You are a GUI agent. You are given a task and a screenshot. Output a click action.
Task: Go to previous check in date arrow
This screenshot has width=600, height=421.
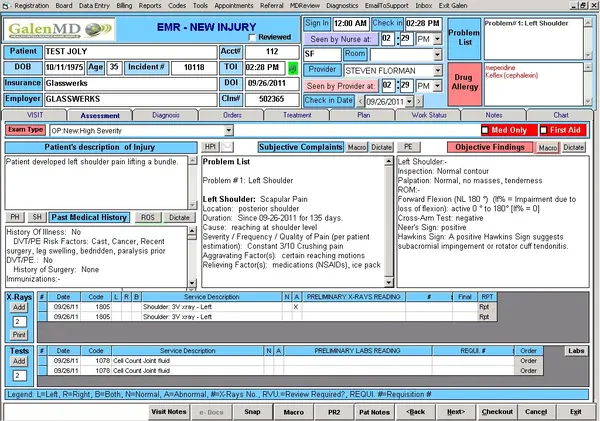(360, 101)
